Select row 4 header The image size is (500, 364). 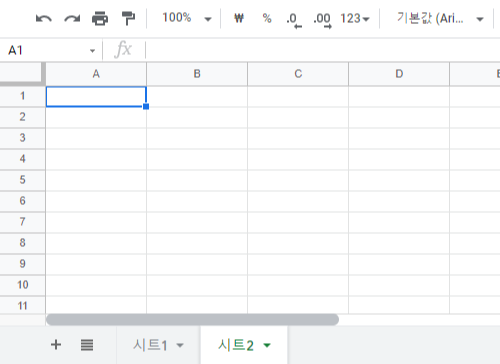coord(22,159)
